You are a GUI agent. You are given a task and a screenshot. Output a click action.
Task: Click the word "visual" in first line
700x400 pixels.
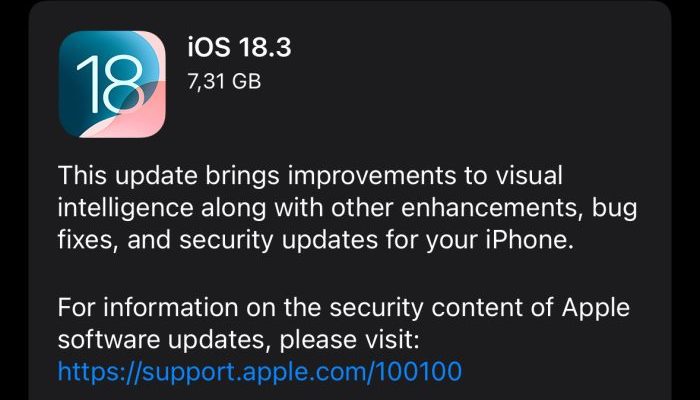click(x=528, y=175)
